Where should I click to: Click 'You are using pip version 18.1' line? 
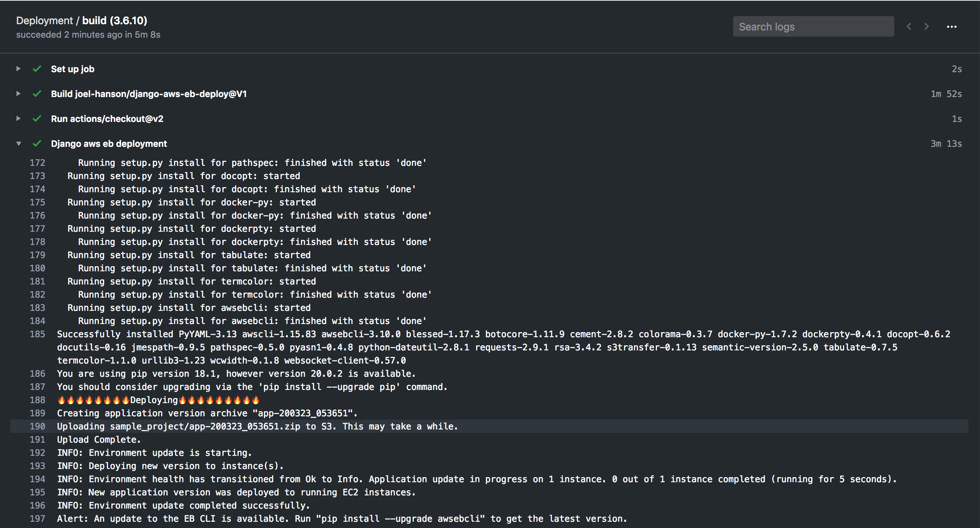(236, 374)
